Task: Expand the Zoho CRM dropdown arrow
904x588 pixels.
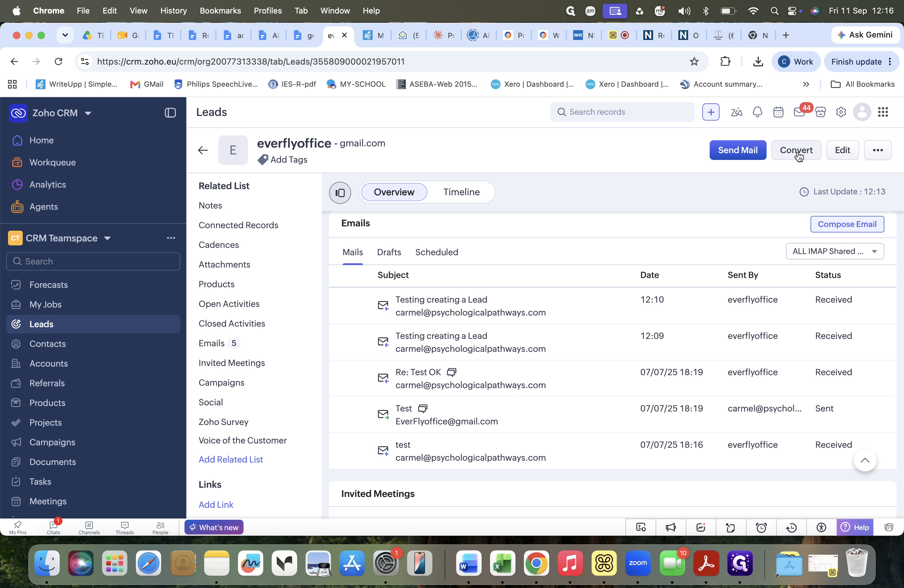Action: pos(88,113)
